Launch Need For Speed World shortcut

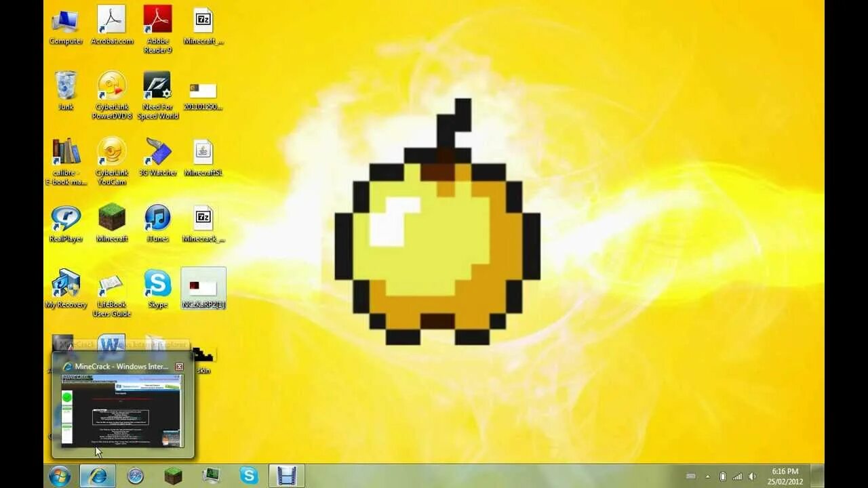tap(157, 96)
